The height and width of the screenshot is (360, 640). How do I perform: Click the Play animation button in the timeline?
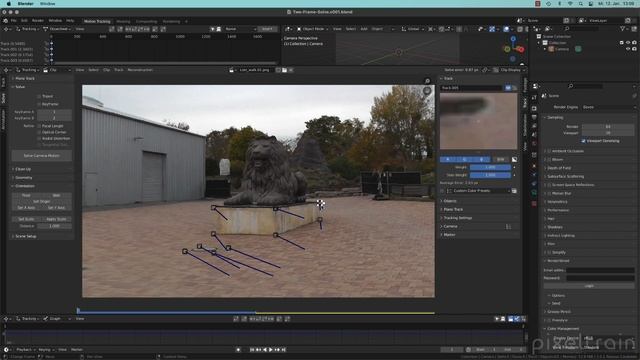pos(271,350)
